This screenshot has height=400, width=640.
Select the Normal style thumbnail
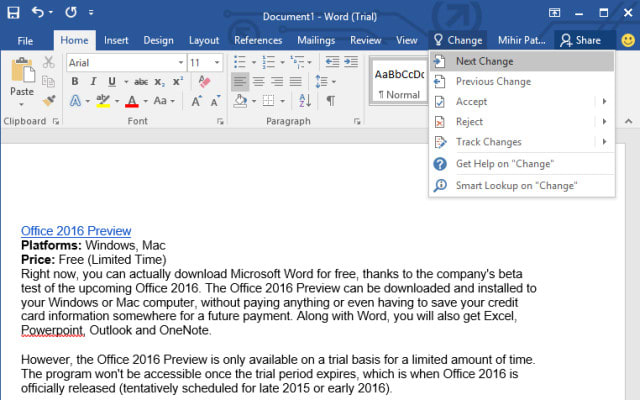tap(399, 83)
